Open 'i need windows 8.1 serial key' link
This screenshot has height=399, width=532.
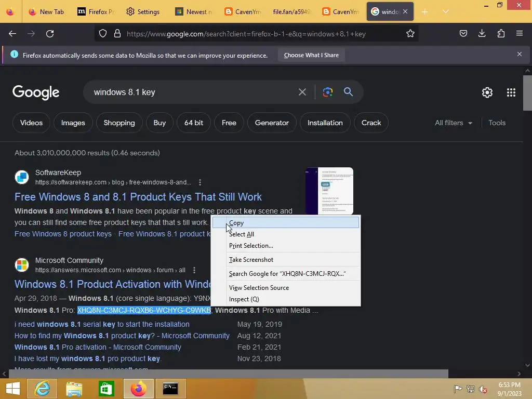(102, 324)
